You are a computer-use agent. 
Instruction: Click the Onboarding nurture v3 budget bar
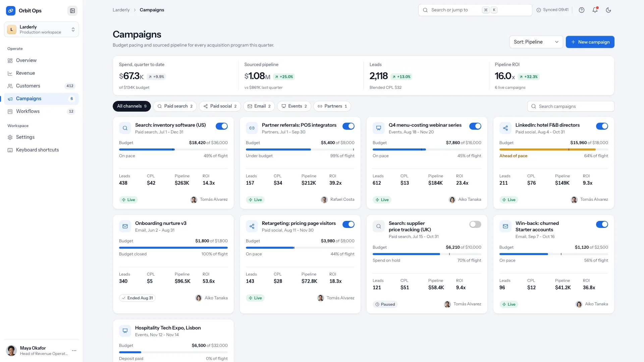click(x=173, y=248)
